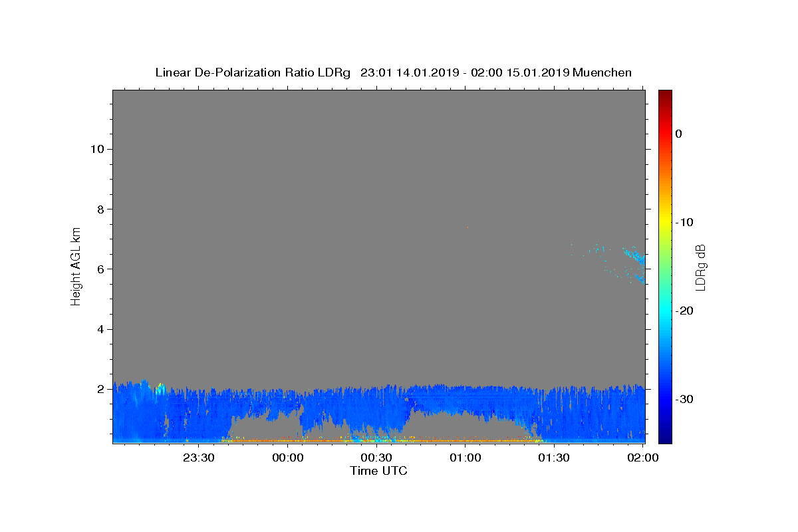This screenshot has height=532, width=798.
Task: Click the 00:30 time tick label
Action: coord(376,458)
